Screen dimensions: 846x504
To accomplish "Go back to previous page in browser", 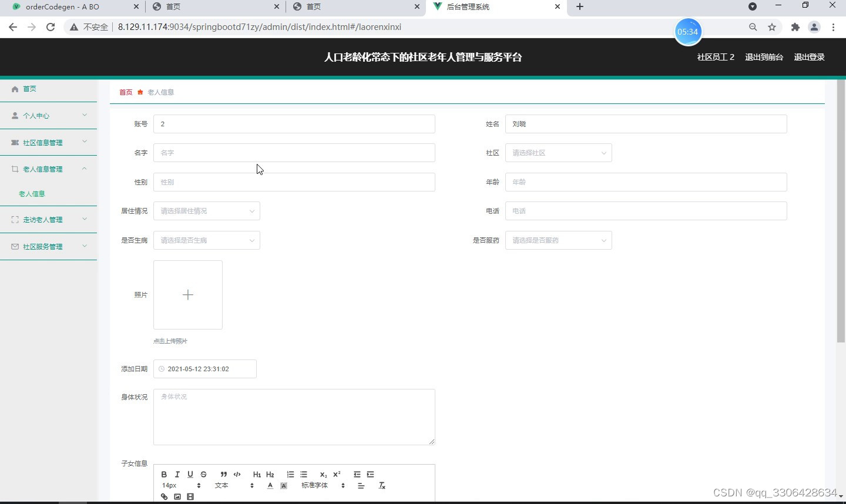I will tap(13, 27).
